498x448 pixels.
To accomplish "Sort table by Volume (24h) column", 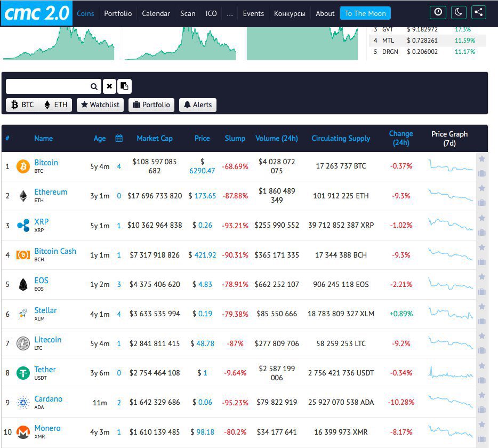I will point(277,138).
